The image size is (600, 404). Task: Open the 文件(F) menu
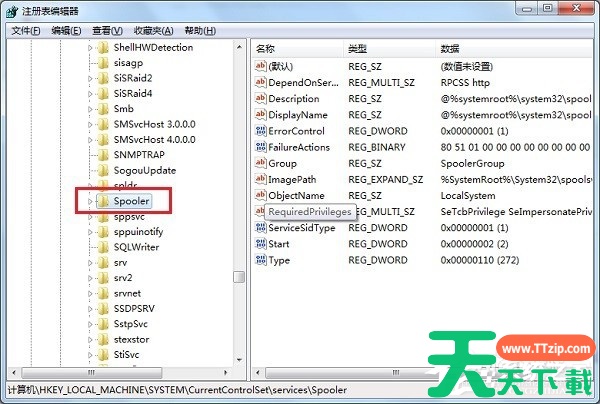pyautogui.click(x=26, y=31)
